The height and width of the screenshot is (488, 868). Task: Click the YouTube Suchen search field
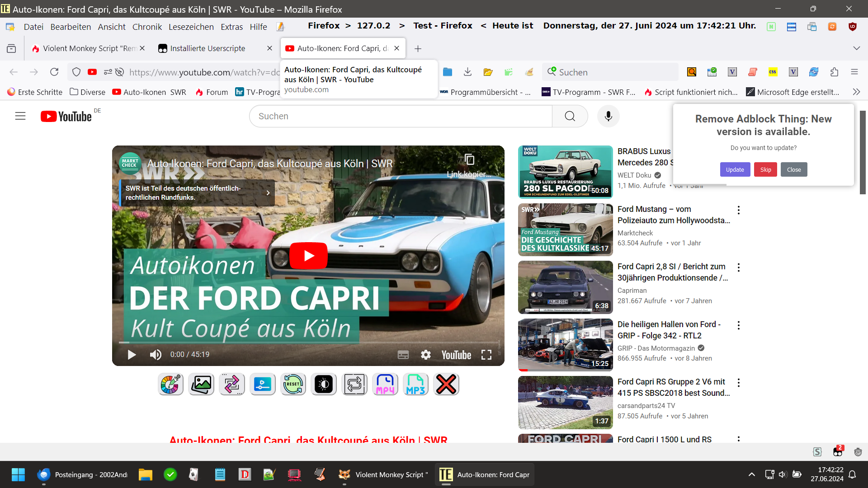(400, 116)
